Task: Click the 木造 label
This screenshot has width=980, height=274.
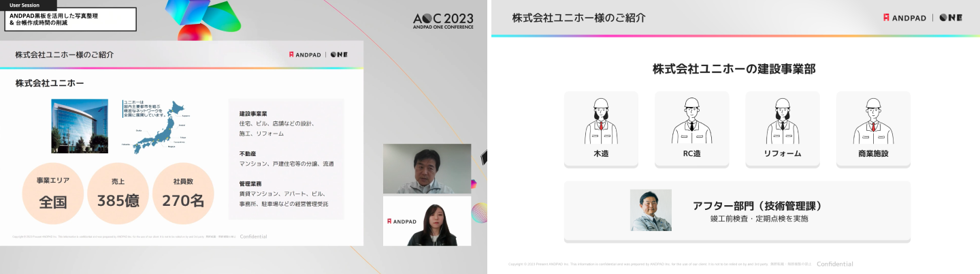Action: point(602,154)
